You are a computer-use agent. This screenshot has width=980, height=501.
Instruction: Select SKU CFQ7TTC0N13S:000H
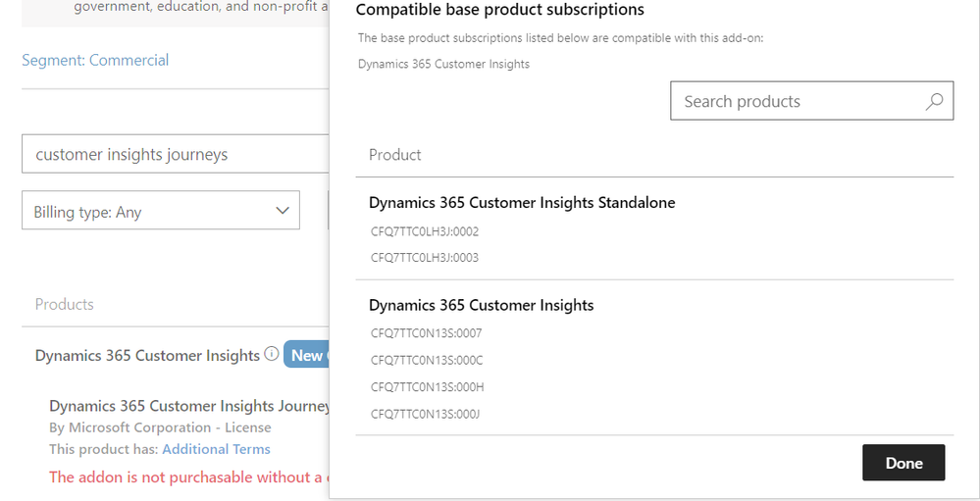427,387
